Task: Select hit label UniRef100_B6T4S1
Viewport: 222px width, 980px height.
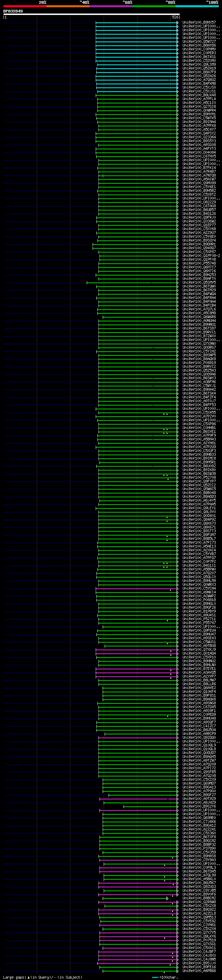Action: [x=199, y=57]
